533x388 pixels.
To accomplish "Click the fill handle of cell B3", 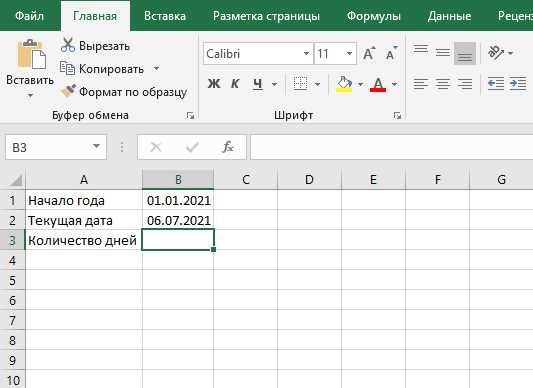I will pyautogui.click(x=213, y=250).
